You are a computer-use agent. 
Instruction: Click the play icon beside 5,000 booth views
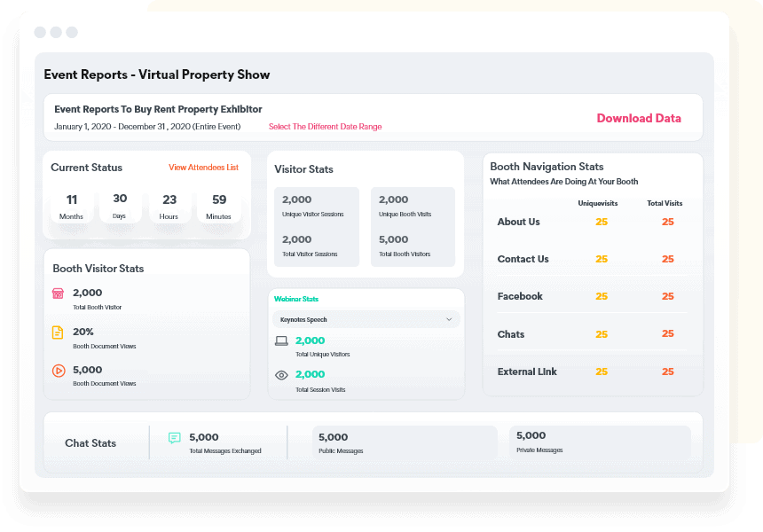pyautogui.click(x=59, y=371)
